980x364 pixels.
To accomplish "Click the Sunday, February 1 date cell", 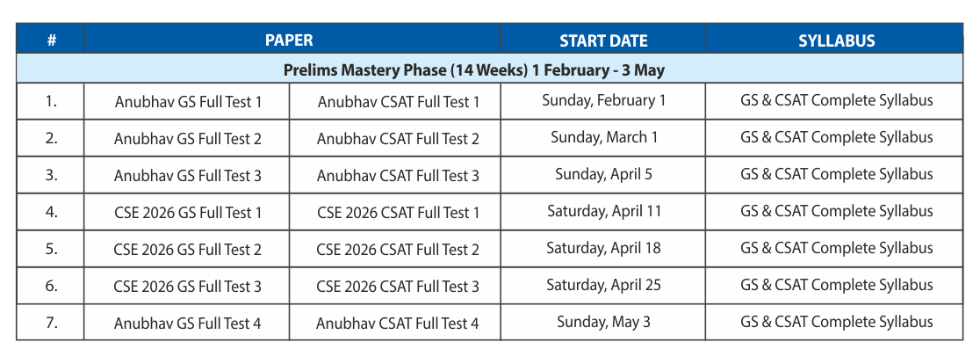I will click(x=603, y=100).
